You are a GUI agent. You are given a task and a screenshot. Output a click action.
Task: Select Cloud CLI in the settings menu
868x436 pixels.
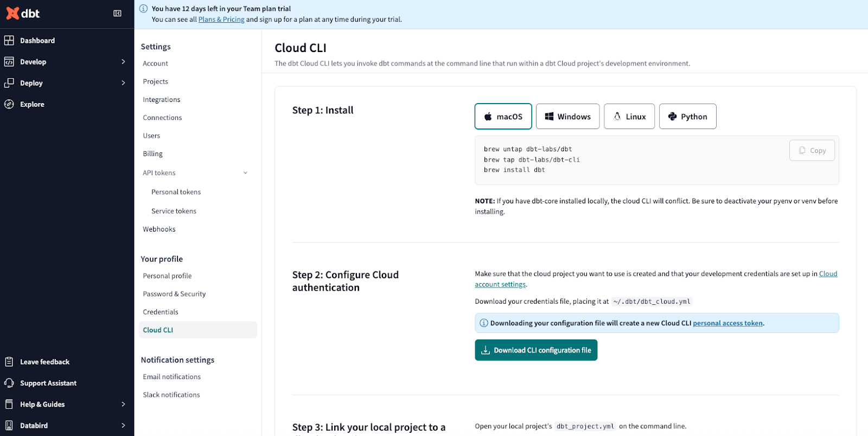pos(197,330)
